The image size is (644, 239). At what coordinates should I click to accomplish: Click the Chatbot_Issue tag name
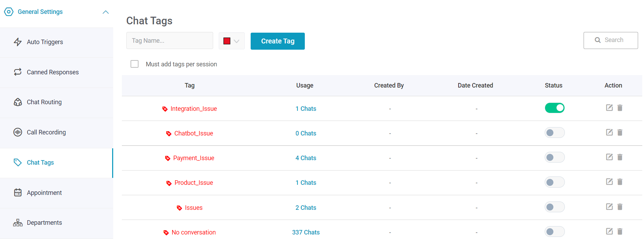coord(194,133)
